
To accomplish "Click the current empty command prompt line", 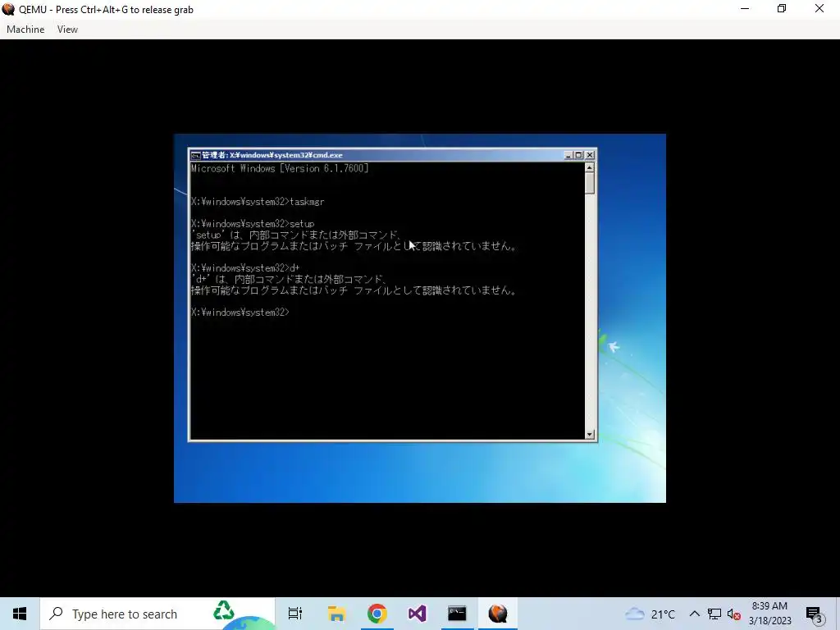I will tap(240, 313).
